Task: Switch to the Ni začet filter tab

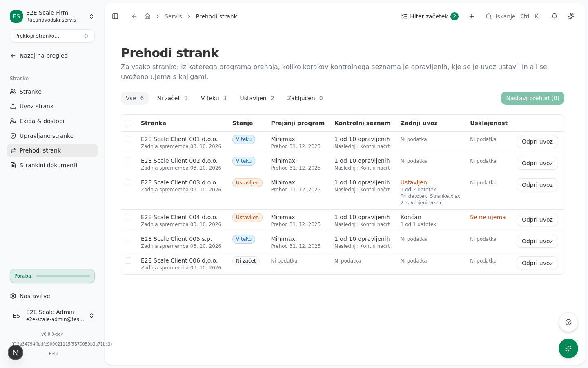Action: [172, 98]
